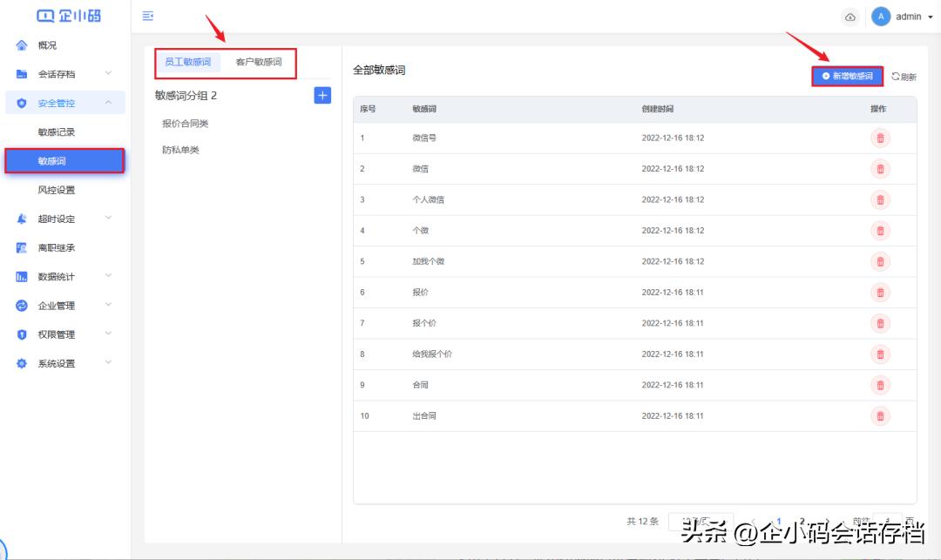This screenshot has width=941, height=560.
Task: Collapse the 安全管控 menu section
Action: (109, 103)
